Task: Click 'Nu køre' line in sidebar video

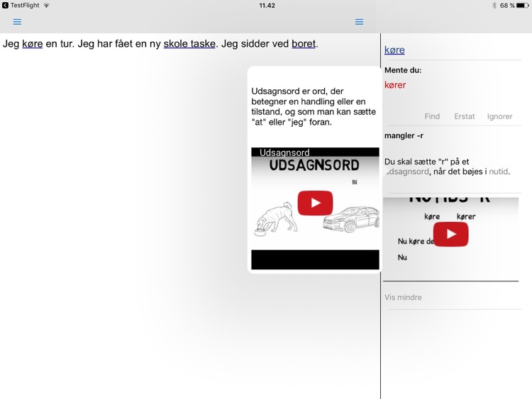Action: coord(416,241)
